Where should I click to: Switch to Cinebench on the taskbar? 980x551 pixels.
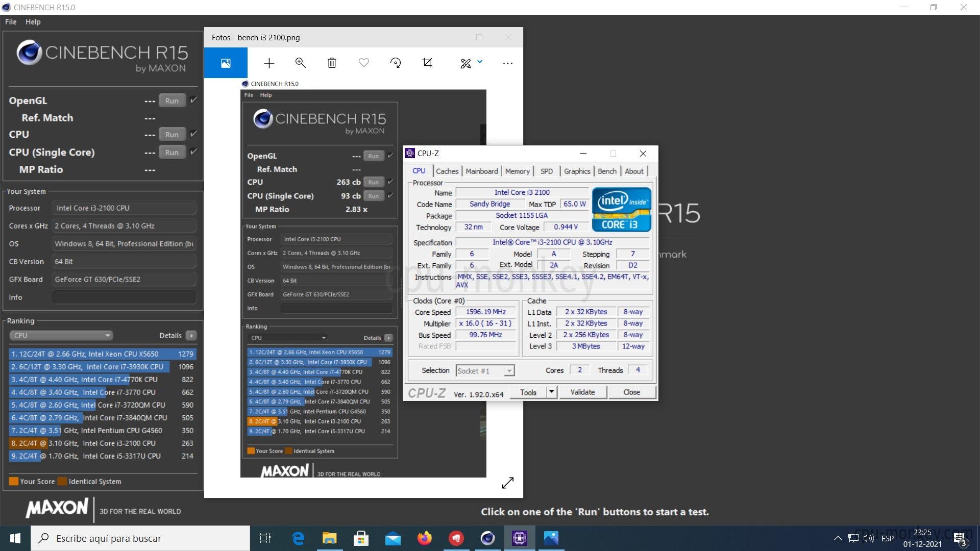tap(488, 538)
